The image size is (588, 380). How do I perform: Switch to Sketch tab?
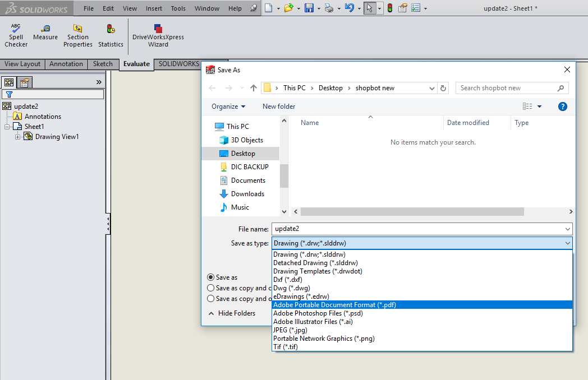[x=103, y=64]
